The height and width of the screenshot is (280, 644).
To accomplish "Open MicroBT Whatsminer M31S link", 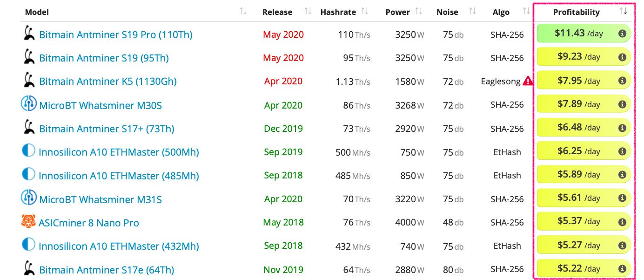I will click(101, 199).
